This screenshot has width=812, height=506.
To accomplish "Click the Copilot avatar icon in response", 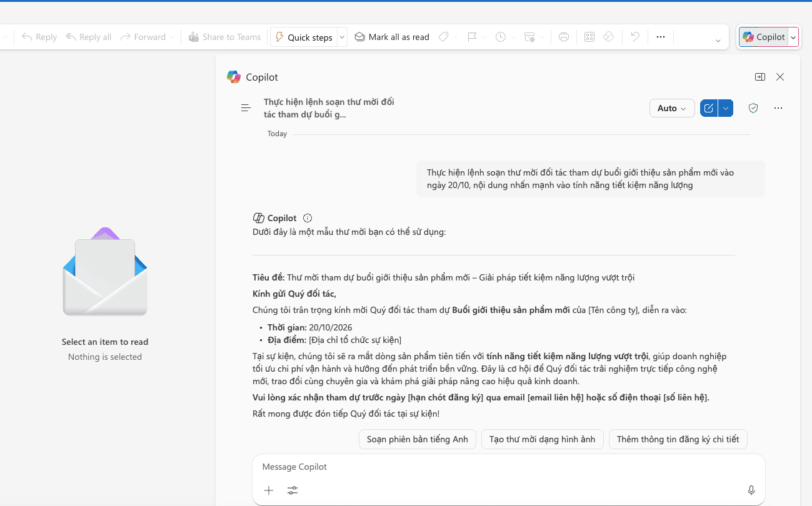I will [x=258, y=218].
